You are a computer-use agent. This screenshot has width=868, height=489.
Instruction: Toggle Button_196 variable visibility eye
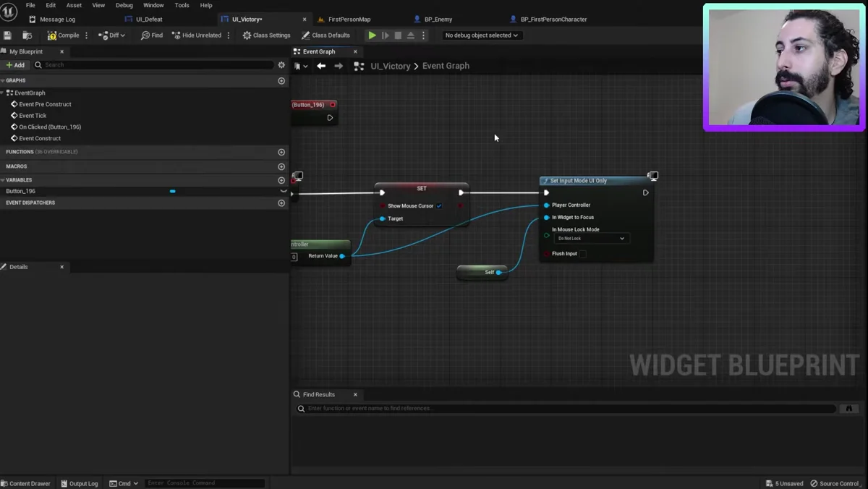[283, 191]
